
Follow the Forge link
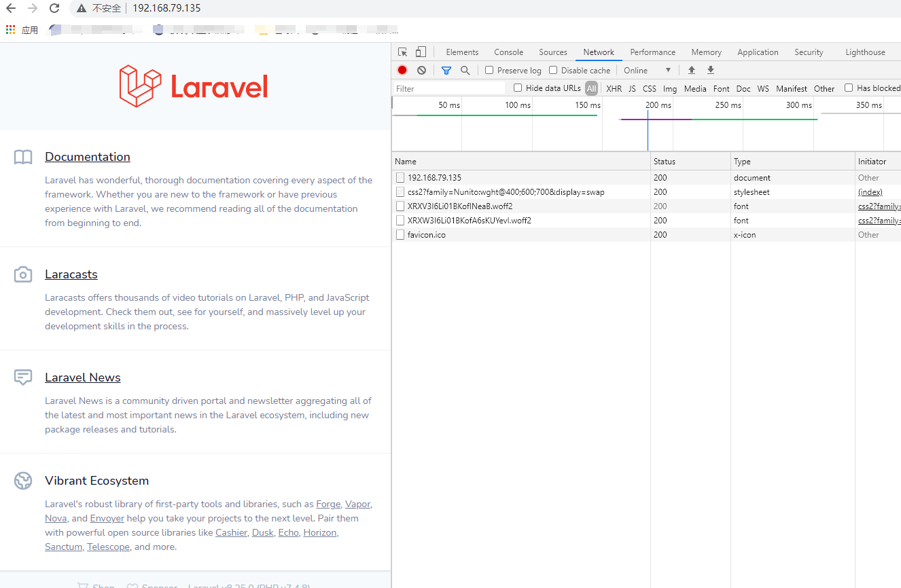[x=328, y=504]
